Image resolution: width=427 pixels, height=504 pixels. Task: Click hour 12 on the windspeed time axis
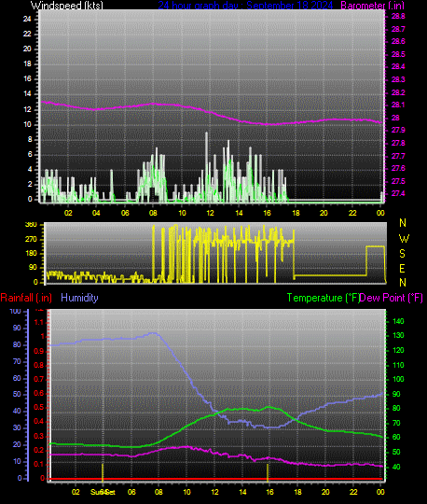[x=210, y=213]
